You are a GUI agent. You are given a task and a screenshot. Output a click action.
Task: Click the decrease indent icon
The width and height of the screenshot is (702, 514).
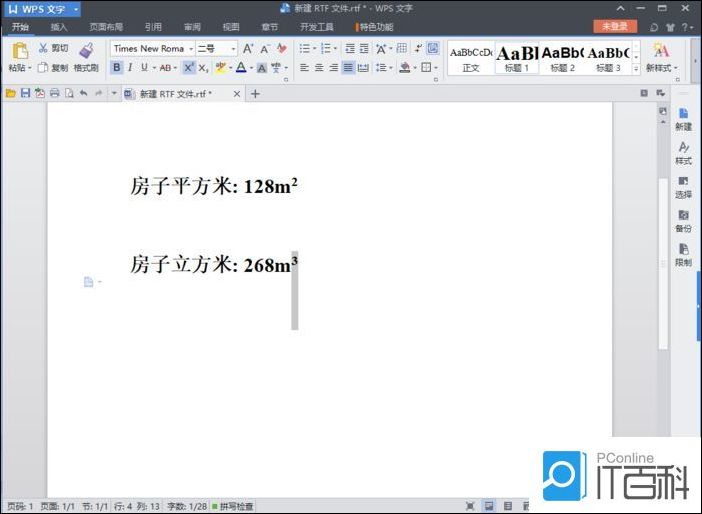[350, 48]
